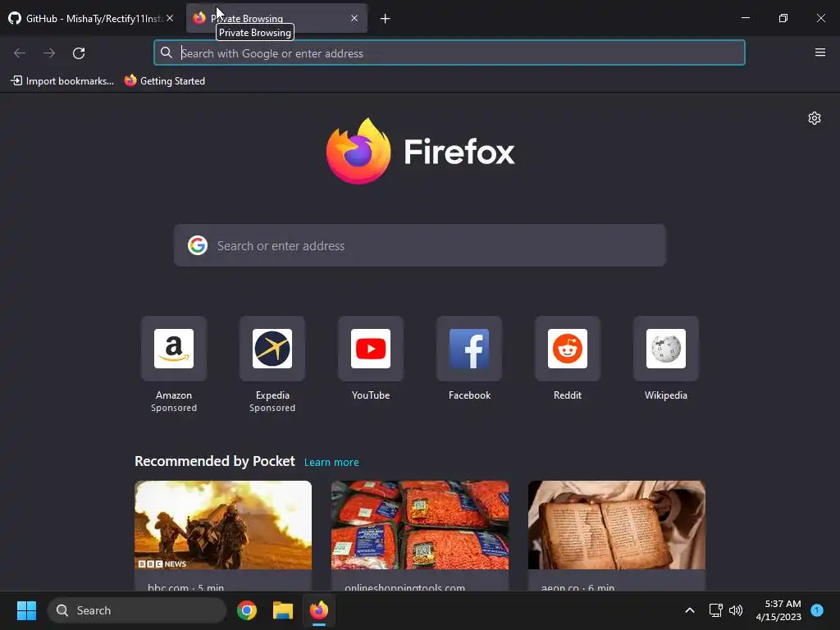Launch Chrome from the taskbar
Screen dimensions: 840x630
click(247, 610)
